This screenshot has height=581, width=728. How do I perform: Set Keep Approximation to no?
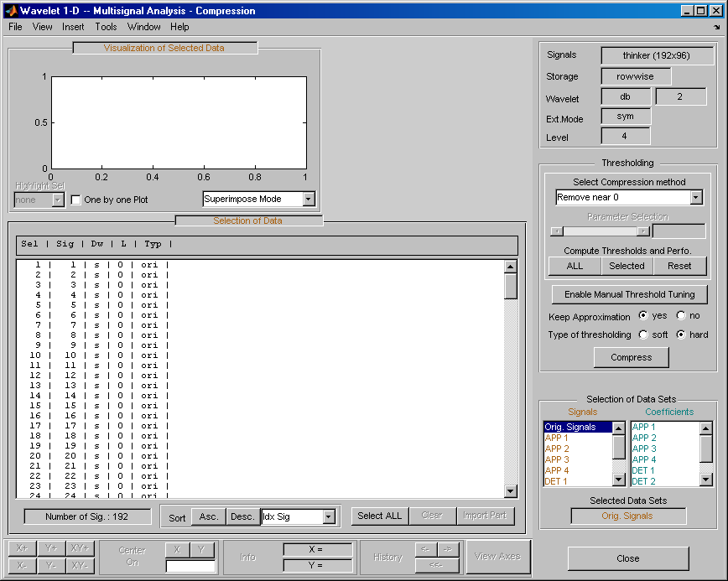(681, 315)
